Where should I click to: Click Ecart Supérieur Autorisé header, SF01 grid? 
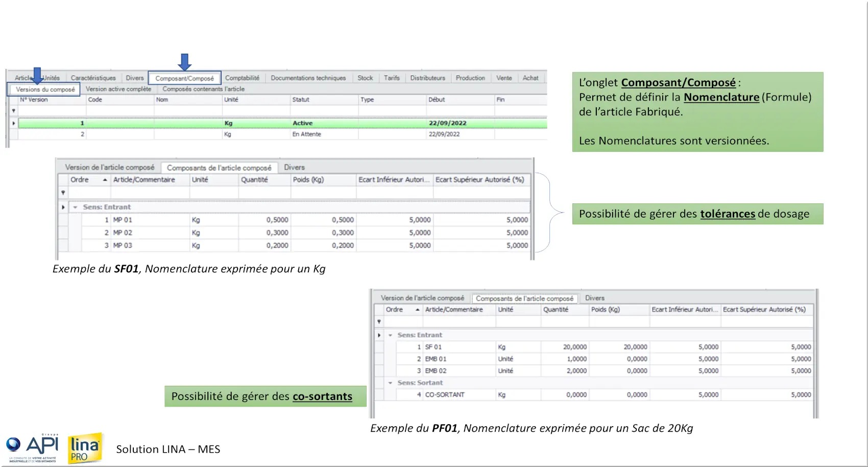click(481, 180)
